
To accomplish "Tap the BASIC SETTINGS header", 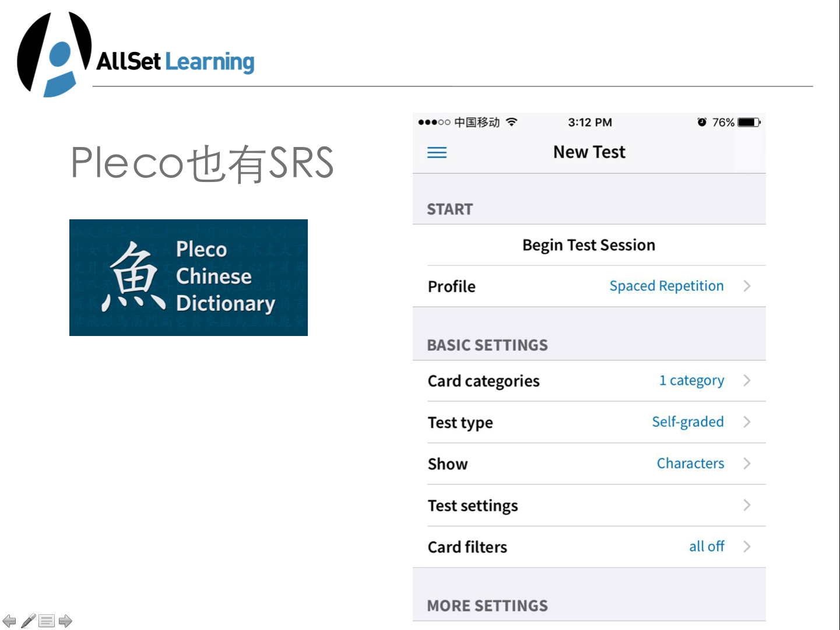I will coord(487,345).
